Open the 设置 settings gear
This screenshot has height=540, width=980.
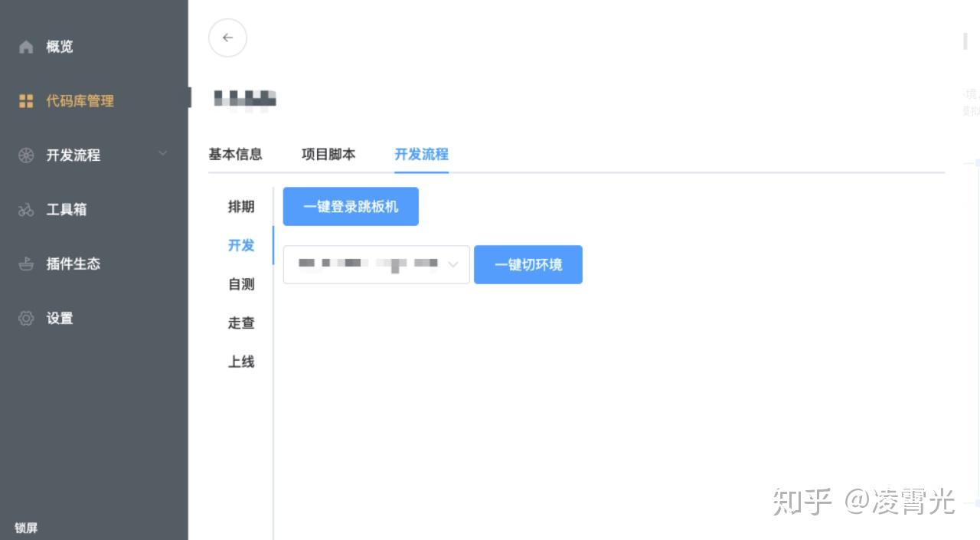25,319
